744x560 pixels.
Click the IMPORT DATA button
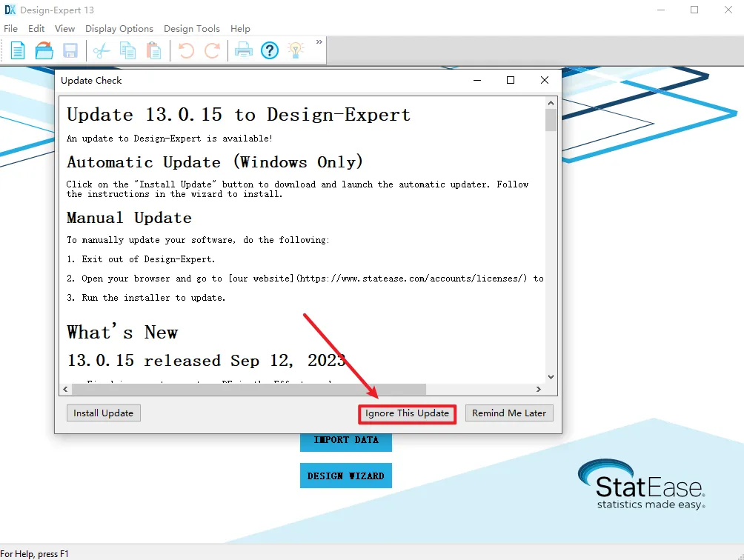point(346,441)
